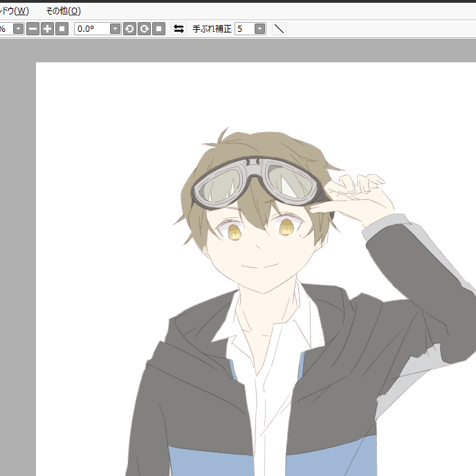The height and width of the screenshot is (476, 476).
Task: Toggle the straight line drawing mode icon
Action: click(279, 29)
